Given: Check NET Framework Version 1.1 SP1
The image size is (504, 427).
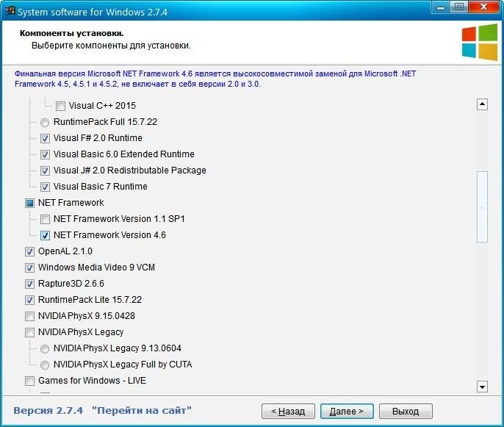Looking at the screenshot, I should click(45, 219).
